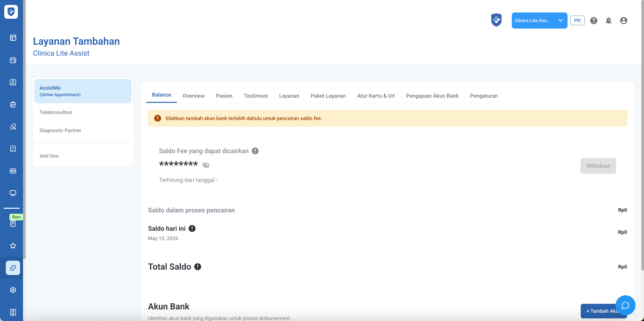Click the Withdraw button
The width and height of the screenshot is (644, 321).
[x=598, y=166]
